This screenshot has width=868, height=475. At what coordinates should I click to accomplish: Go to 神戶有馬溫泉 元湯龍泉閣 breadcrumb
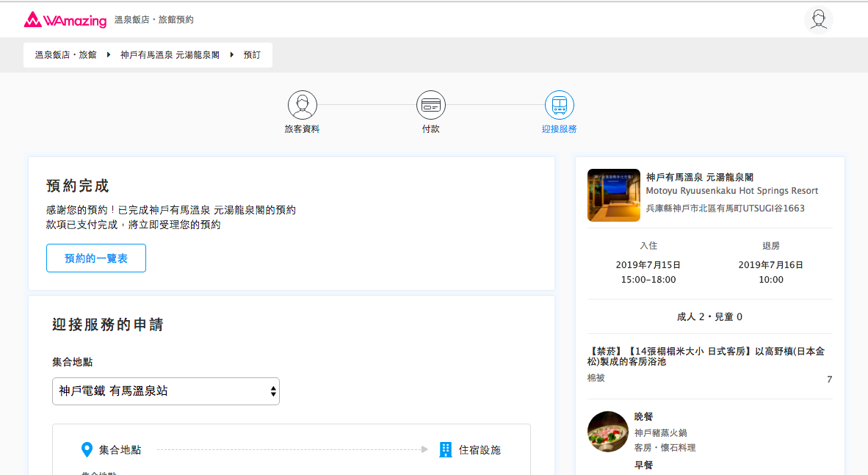point(170,55)
